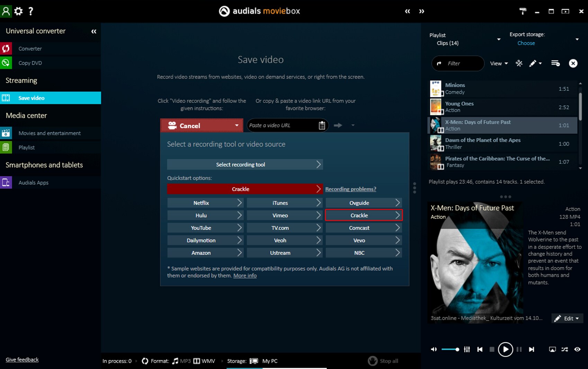Stop playback in the player
Image resolution: width=588 pixels, height=369 pixels.
pyautogui.click(x=492, y=349)
